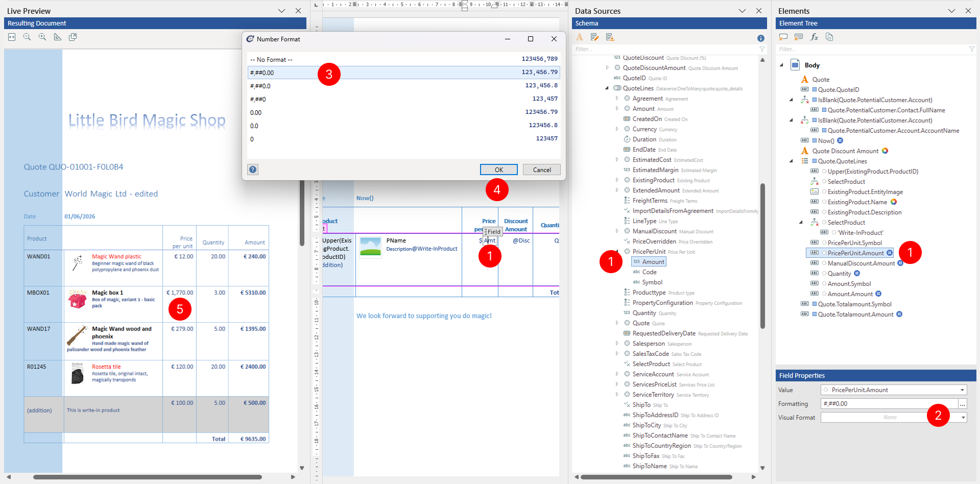
Task: Click the filter funnel icon in Element Tree
Action: (x=972, y=49)
